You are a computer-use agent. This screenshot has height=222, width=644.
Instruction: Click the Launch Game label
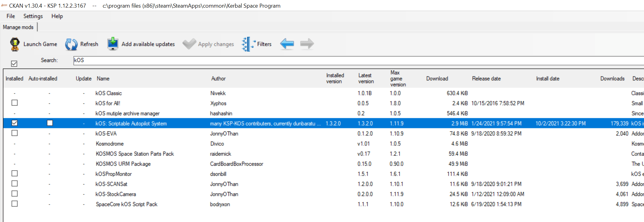coord(40,44)
